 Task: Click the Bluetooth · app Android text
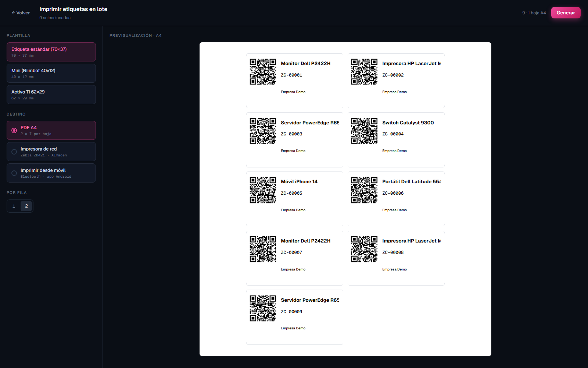click(x=46, y=177)
